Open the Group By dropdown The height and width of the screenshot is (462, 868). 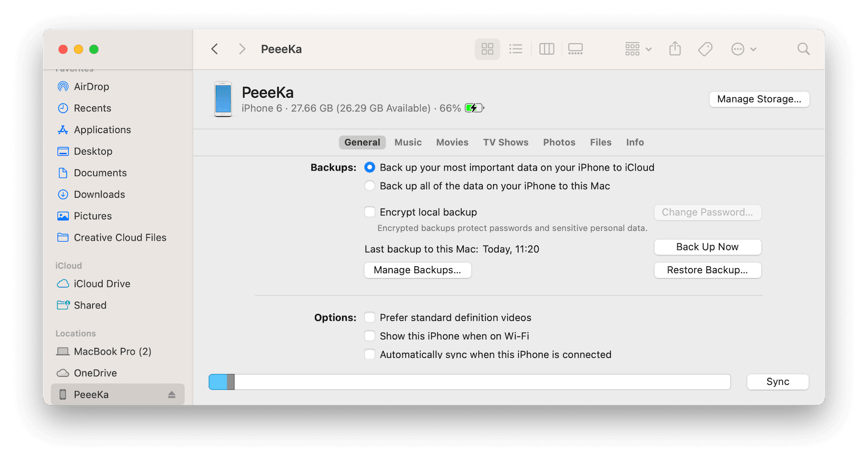click(x=638, y=49)
